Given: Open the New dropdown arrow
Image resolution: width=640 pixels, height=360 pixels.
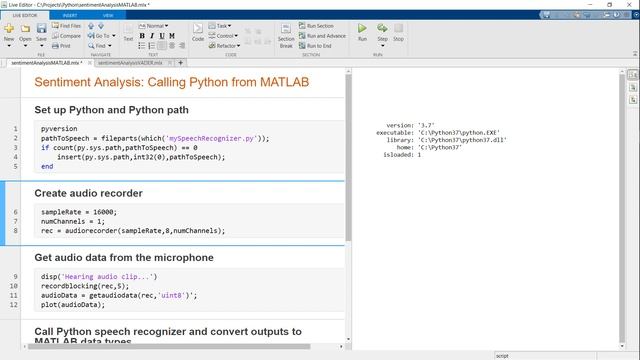Looking at the screenshot, I should click(9, 46).
